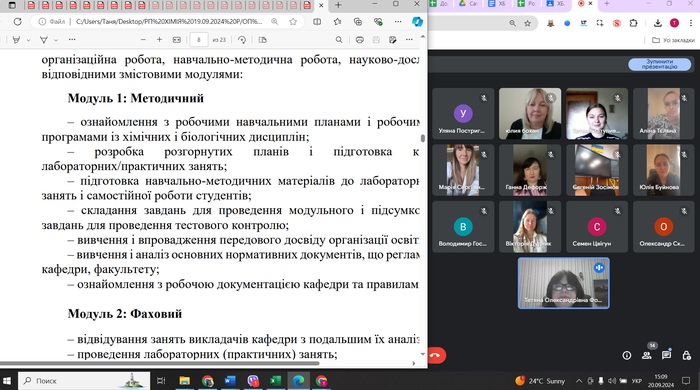Viewport: 700px width, 390px height.
Task: Open Meet chat panel
Action: (667, 355)
